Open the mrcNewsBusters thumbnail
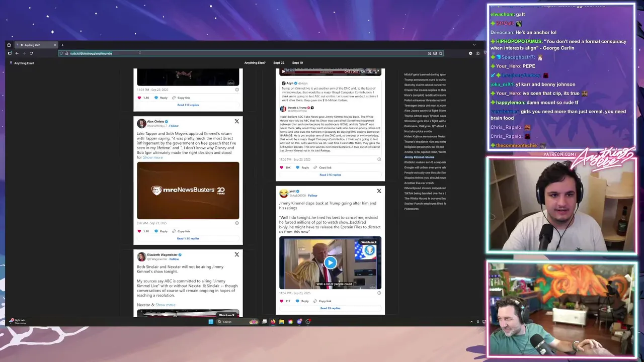This screenshot has height=362, width=644. point(188,191)
